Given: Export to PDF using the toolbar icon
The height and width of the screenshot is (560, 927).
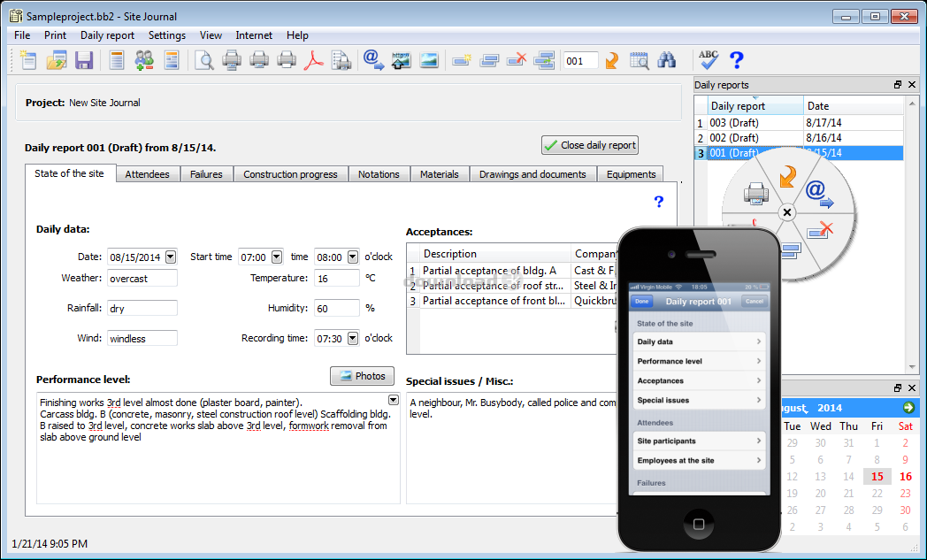Looking at the screenshot, I should (314, 60).
